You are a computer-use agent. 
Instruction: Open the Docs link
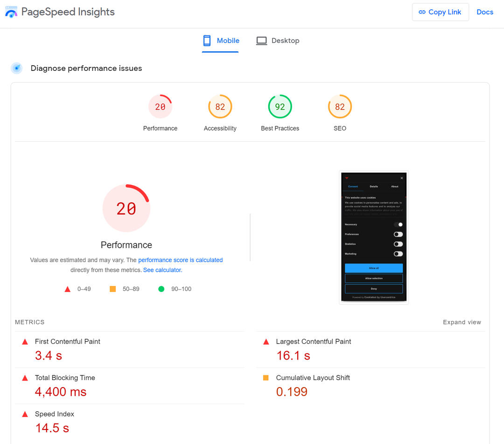[x=485, y=12]
